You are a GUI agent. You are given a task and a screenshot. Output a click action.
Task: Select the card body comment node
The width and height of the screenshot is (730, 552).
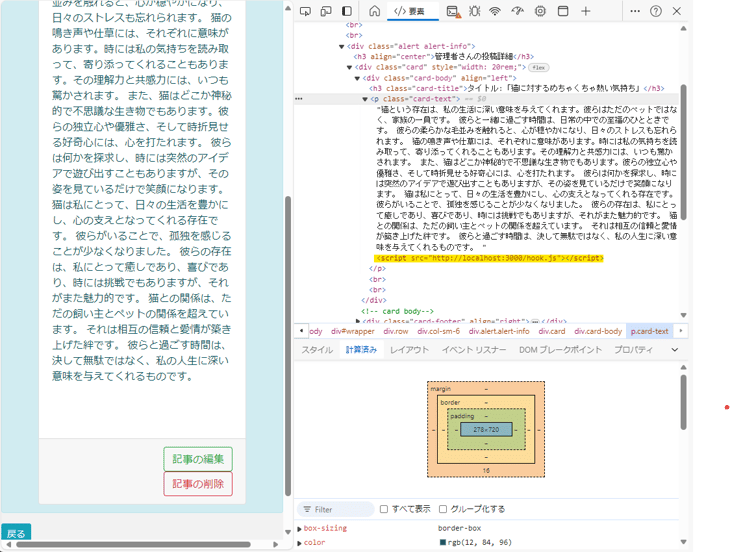(x=397, y=311)
